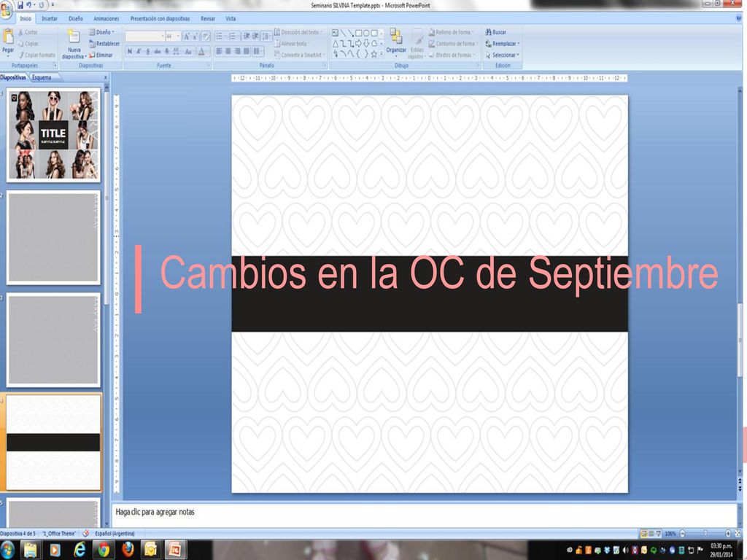The width and height of the screenshot is (747, 560).
Task: Clear formatting with the eraser icon
Action: click(x=205, y=36)
